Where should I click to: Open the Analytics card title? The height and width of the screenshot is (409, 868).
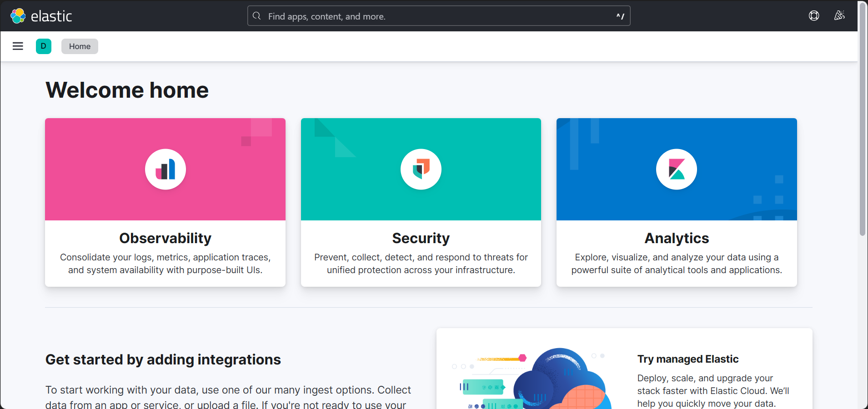(x=677, y=238)
